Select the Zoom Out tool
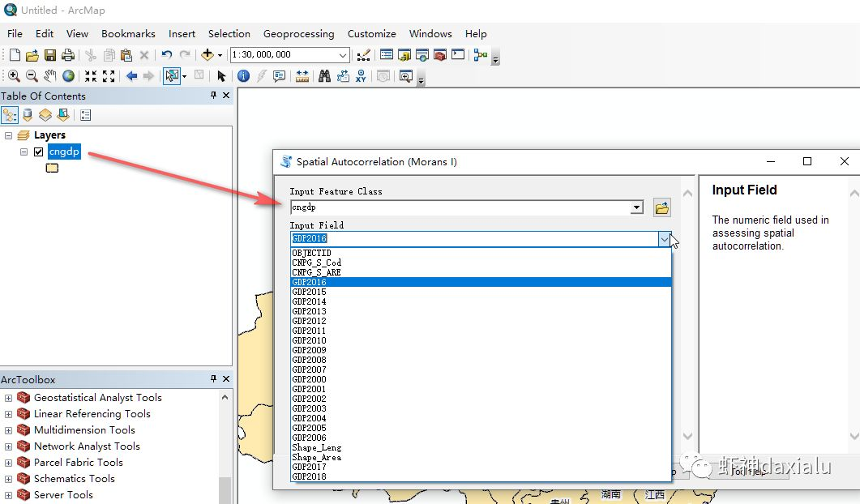Viewport: 860px width, 504px height. tap(32, 76)
